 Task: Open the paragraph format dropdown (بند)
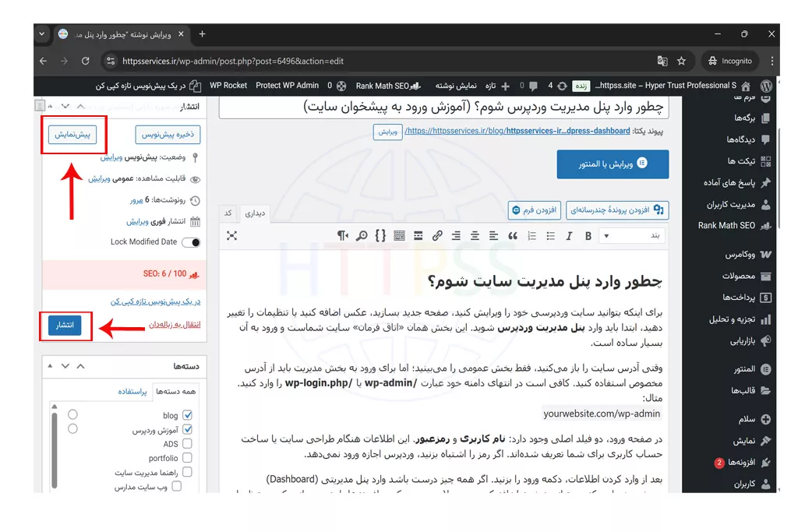coord(631,235)
